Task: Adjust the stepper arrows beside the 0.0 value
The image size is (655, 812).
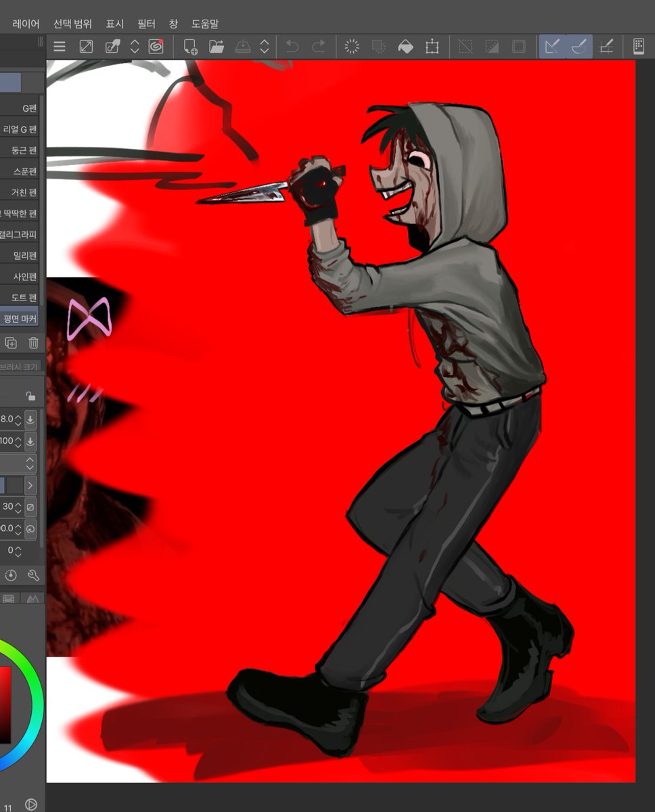Action: pos(18,528)
